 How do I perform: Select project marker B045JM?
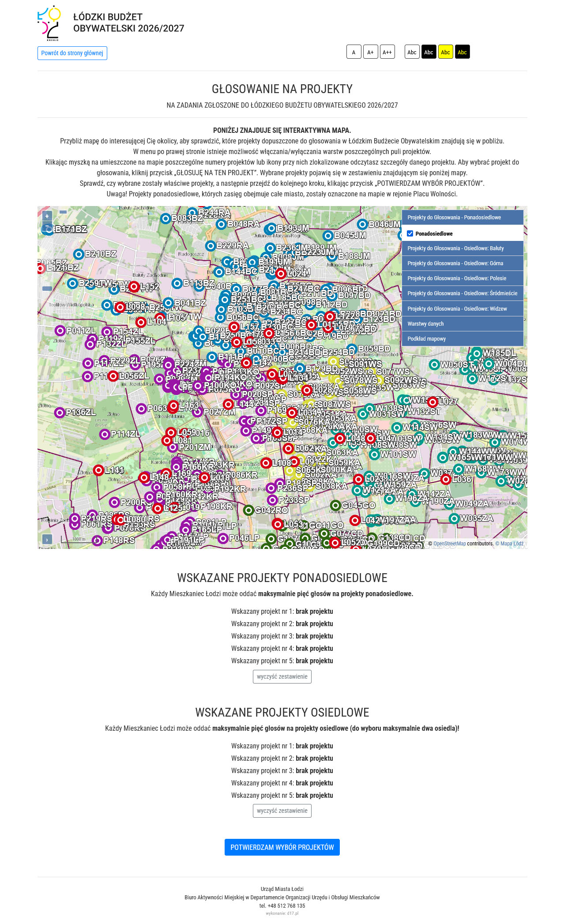pos(328,236)
